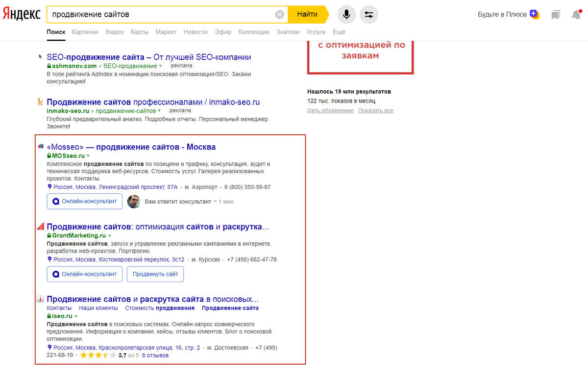Switch to Видео tab
The width and height of the screenshot is (588, 365).
[114, 32]
